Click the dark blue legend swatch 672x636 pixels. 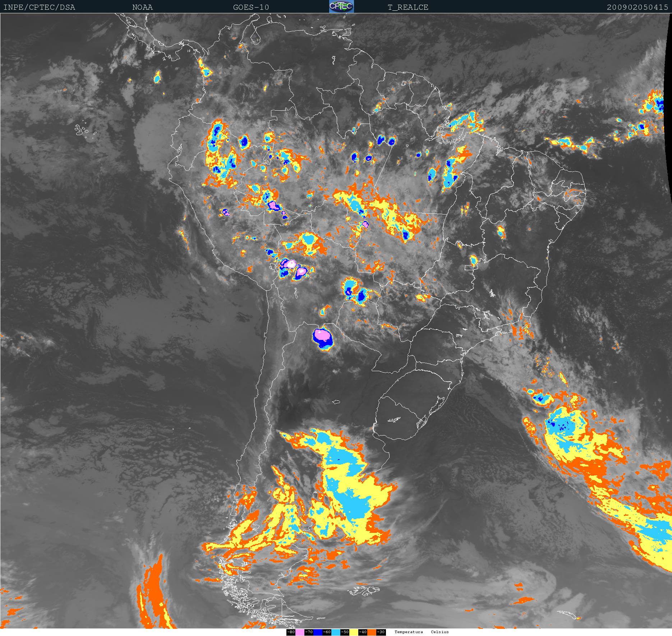(x=318, y=632)
